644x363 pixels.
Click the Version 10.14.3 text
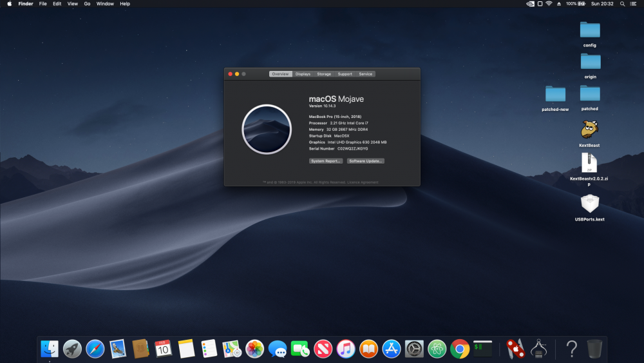pyautogui.click(x=323, y=106)
